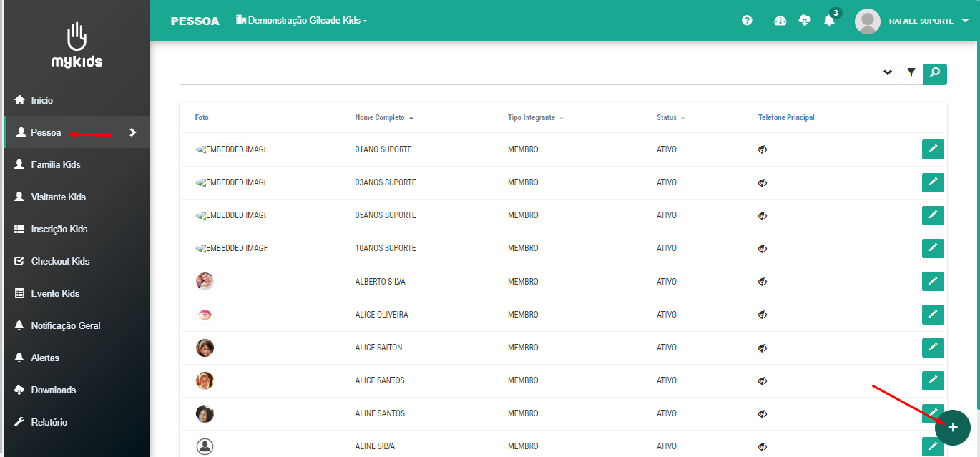Open Evento Kids in sidebar
This screenshot has height=457, width=980.
pyautogui.click(x=77, y=293)
